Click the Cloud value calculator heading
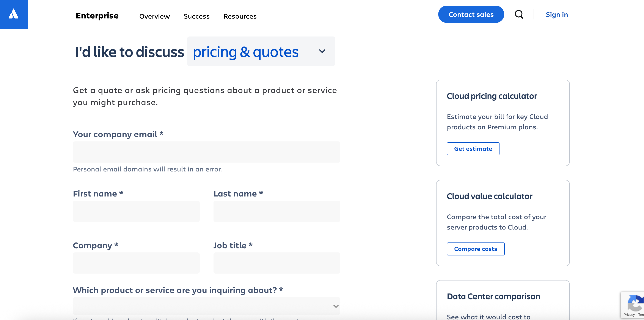644x320 pixels. tap(490, 196)
